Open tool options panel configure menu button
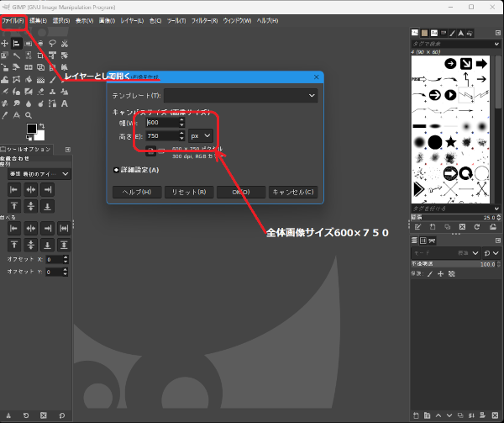 (68, 150)
